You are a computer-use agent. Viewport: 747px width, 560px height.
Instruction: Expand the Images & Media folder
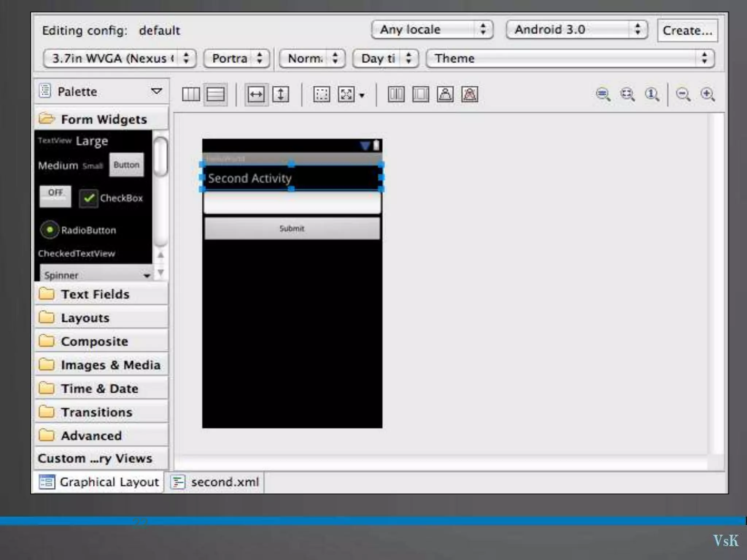click(x=101, y=365)
